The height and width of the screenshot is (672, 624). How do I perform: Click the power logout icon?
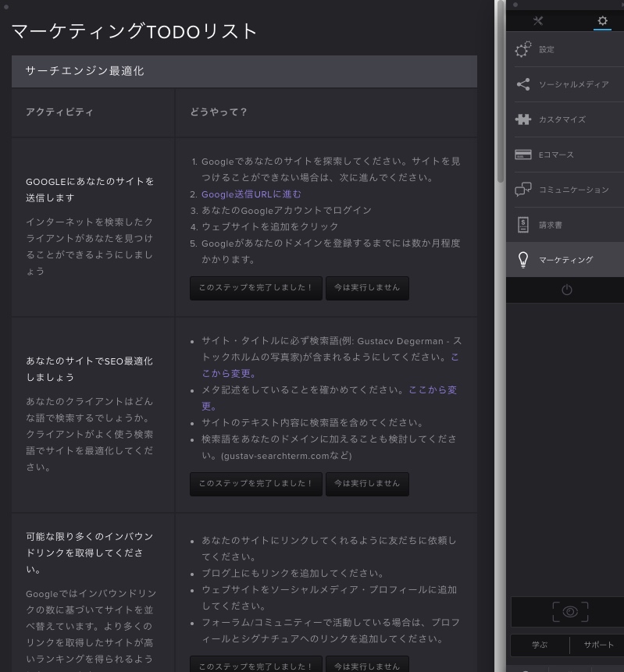pos(566,290)
